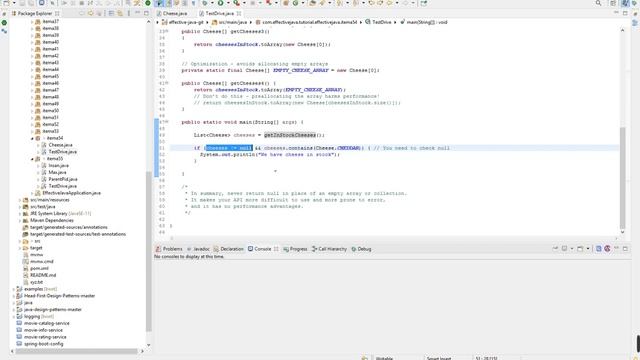The height and width of the screenshot is (360, 640).
Task: Open the Declaration tab
Action: coord(229,249)
